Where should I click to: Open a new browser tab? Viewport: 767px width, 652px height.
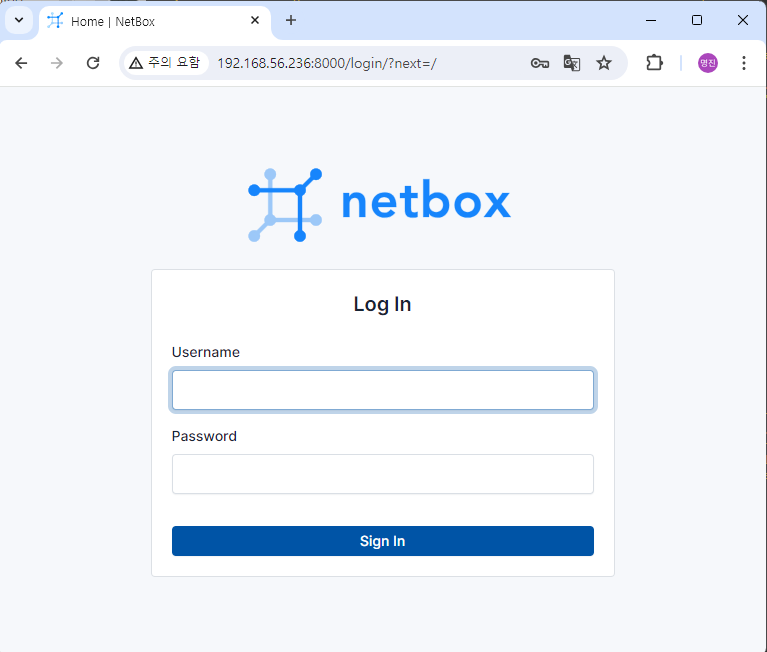(291, 21)
